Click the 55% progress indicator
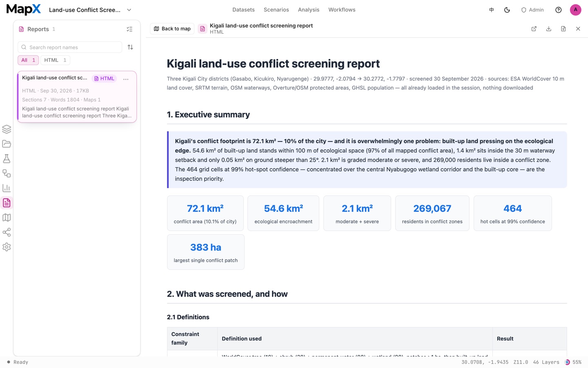Screen dimensions: 588x368 point(573,362)
